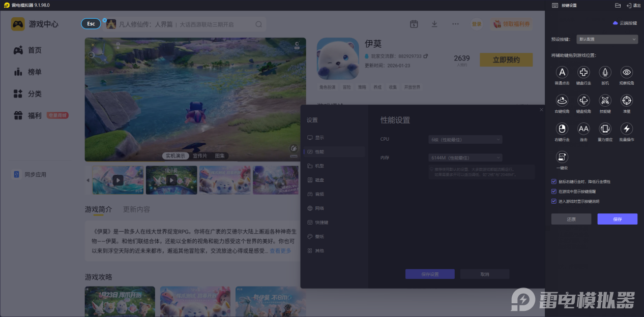Viewport: 644px width, 317px height.
Task: Select the 重力感应 gravity tool
Action: click(605, 129)
